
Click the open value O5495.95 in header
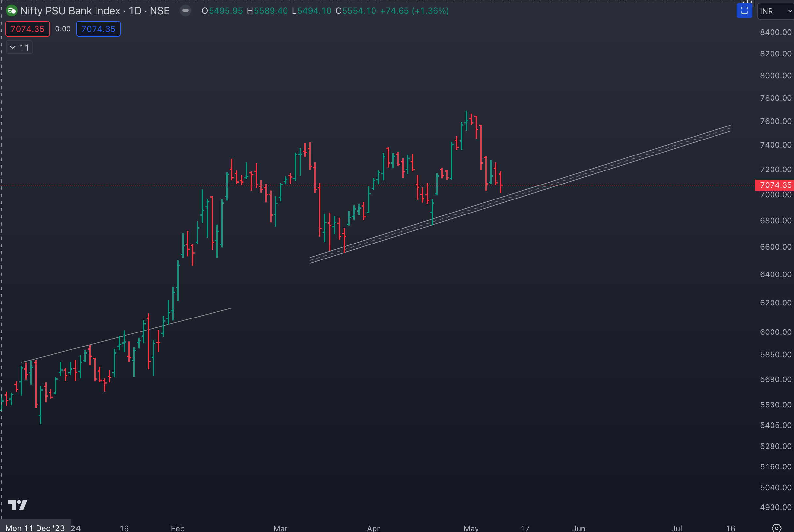222,11
